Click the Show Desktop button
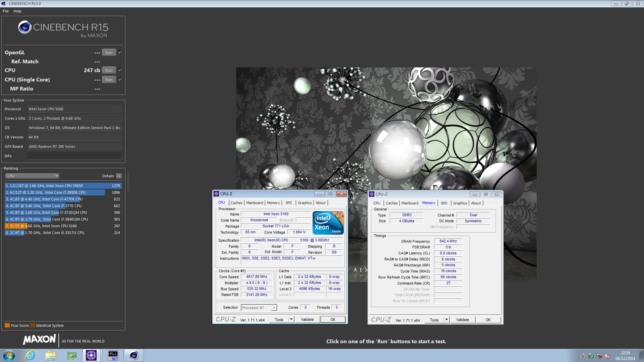 [641, 355]
